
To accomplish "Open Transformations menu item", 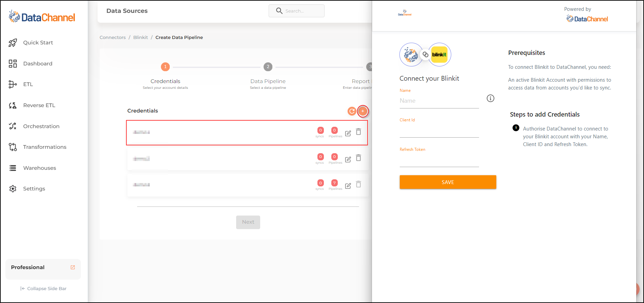I will coord(45,147).
